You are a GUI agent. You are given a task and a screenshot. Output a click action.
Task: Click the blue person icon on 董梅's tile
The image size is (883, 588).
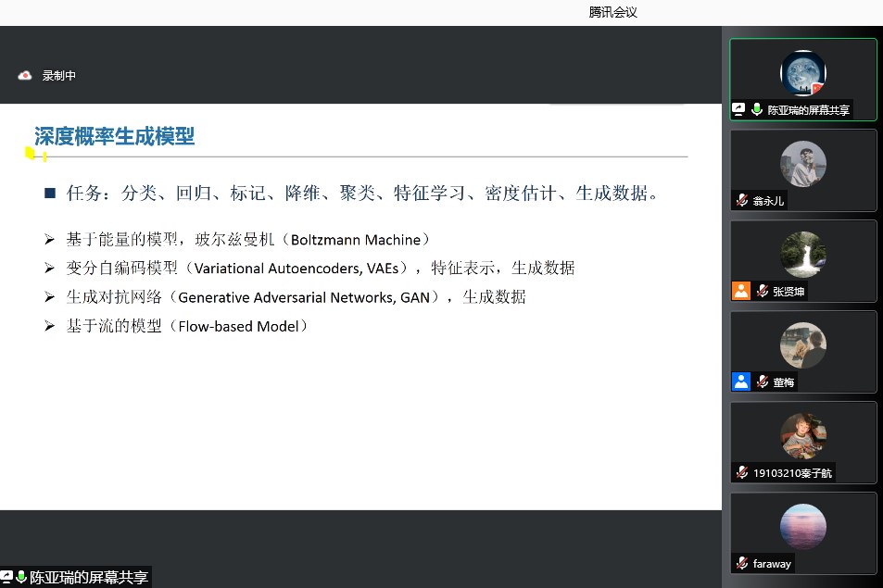click(x=741, y=382)
